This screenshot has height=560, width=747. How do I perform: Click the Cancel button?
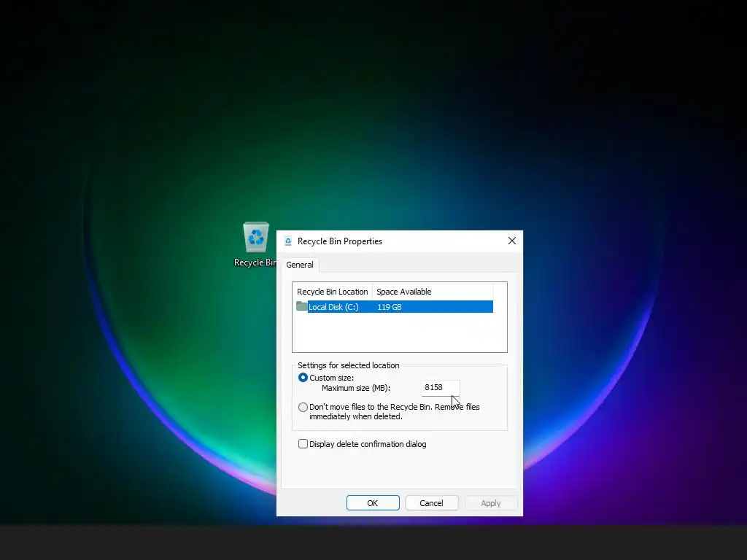tap(432, 503)
